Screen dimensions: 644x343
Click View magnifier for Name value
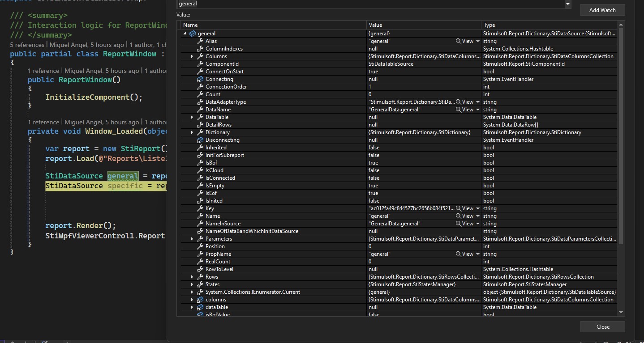(459, 216)
